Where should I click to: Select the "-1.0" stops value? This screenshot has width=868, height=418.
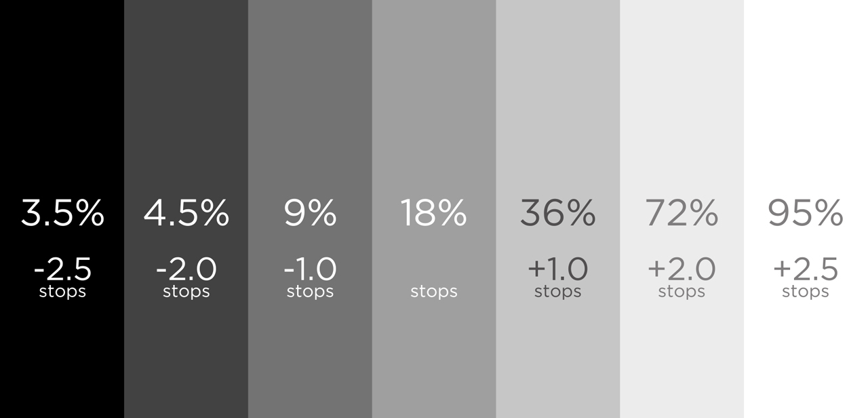pyautogui.click(x=310, y=269)
